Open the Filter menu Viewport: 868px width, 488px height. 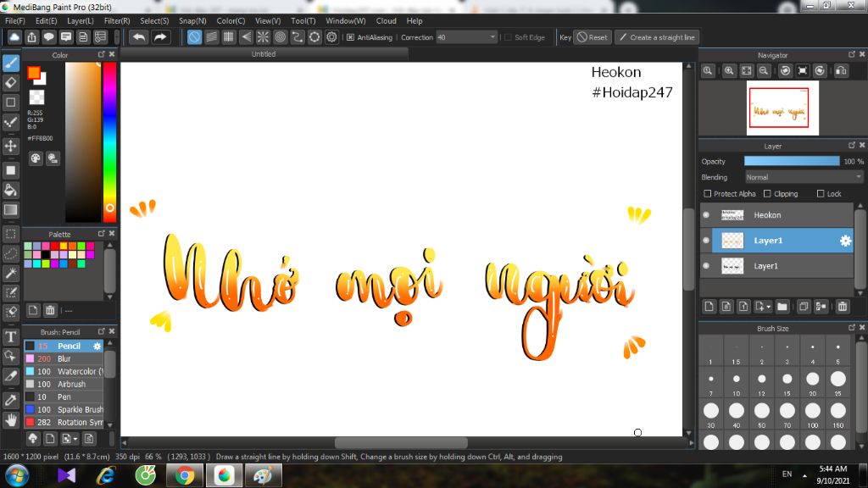(117, 21)
